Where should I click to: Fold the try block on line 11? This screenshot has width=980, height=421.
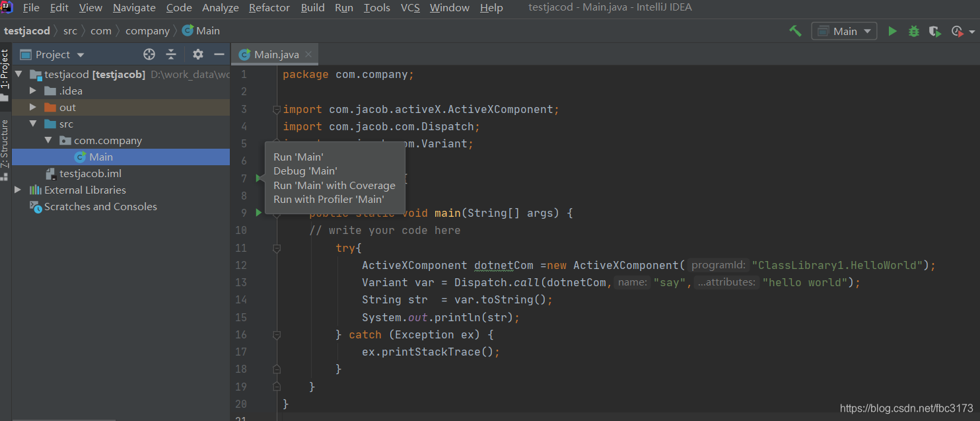click(x=277, y=248)
